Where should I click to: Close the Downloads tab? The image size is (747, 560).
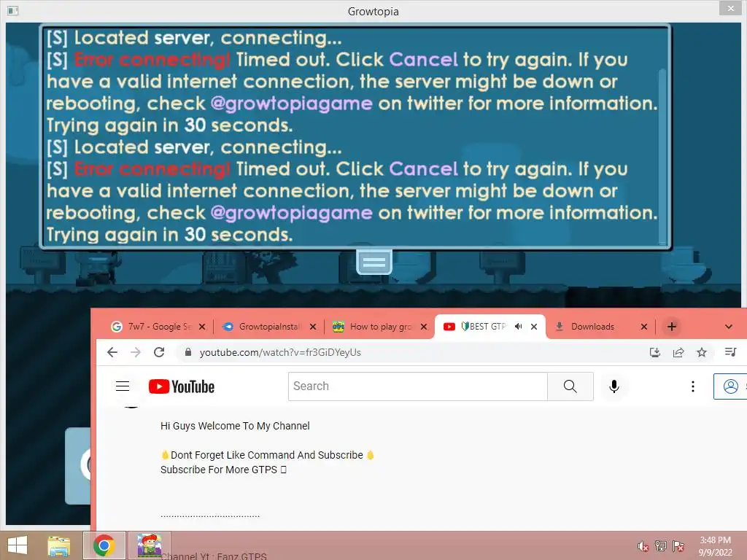point(644,327)
